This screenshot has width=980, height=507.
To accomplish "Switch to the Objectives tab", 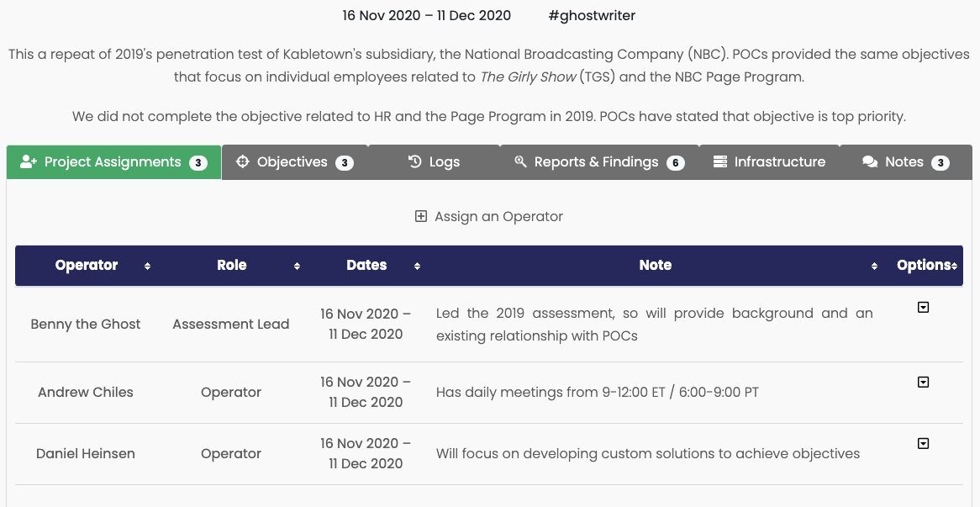I will click(x=292, y=162).
